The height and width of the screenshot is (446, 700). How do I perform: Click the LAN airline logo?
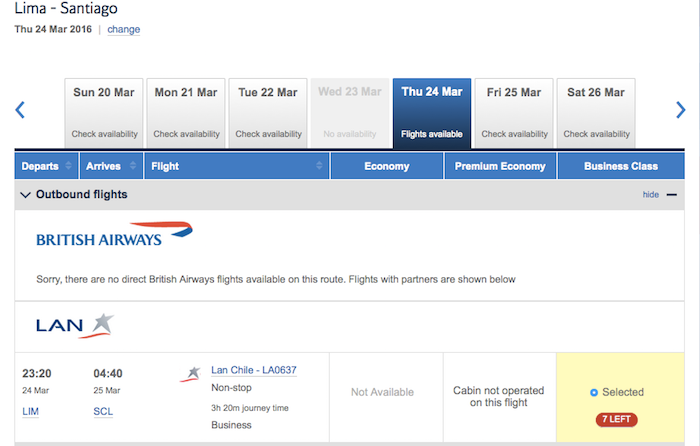[x=75, y=326]
